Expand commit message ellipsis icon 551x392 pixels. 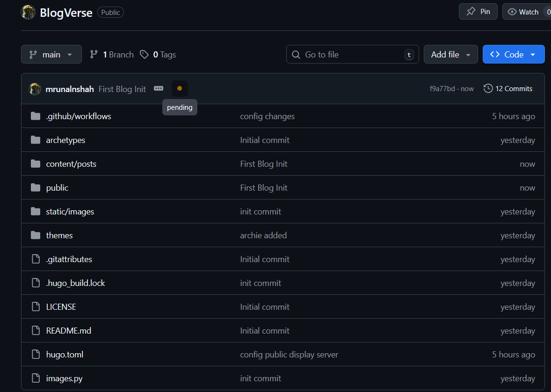click(159, 88)
